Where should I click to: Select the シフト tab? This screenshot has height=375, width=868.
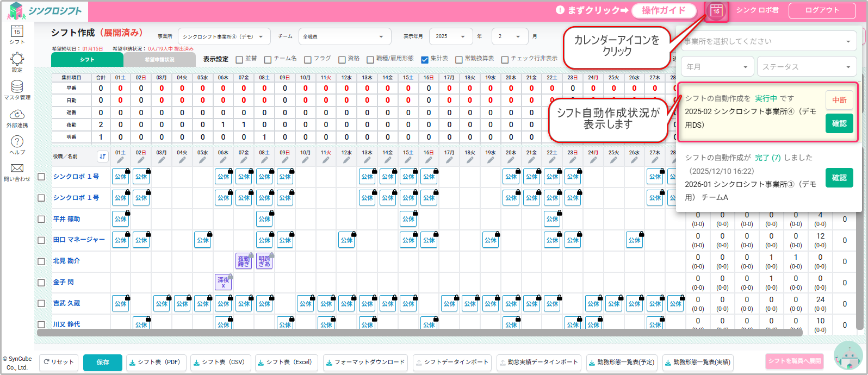(87, 60)
